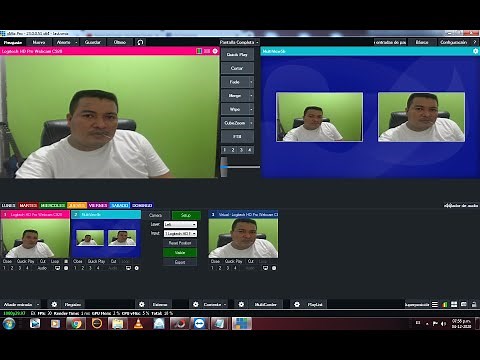Toggle Audio on input 1
The width and height of the screenshot is (480, 360).
tap(42, 268)
